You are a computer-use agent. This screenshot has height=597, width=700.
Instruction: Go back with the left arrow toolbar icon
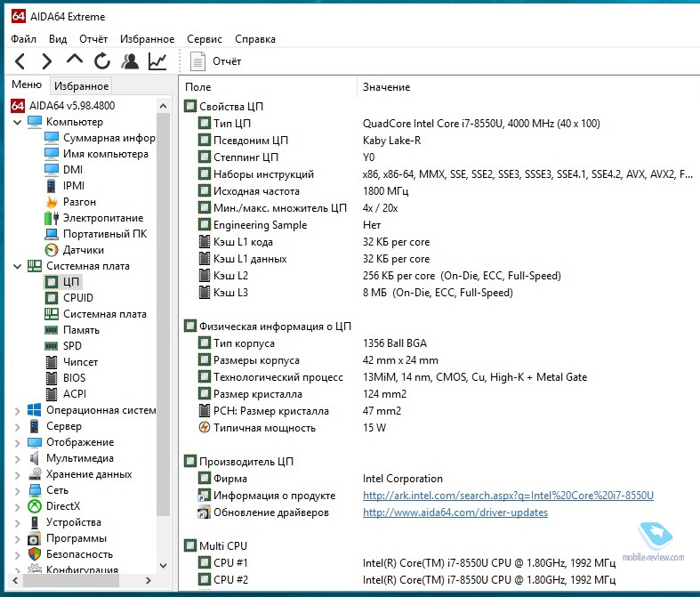20,61
